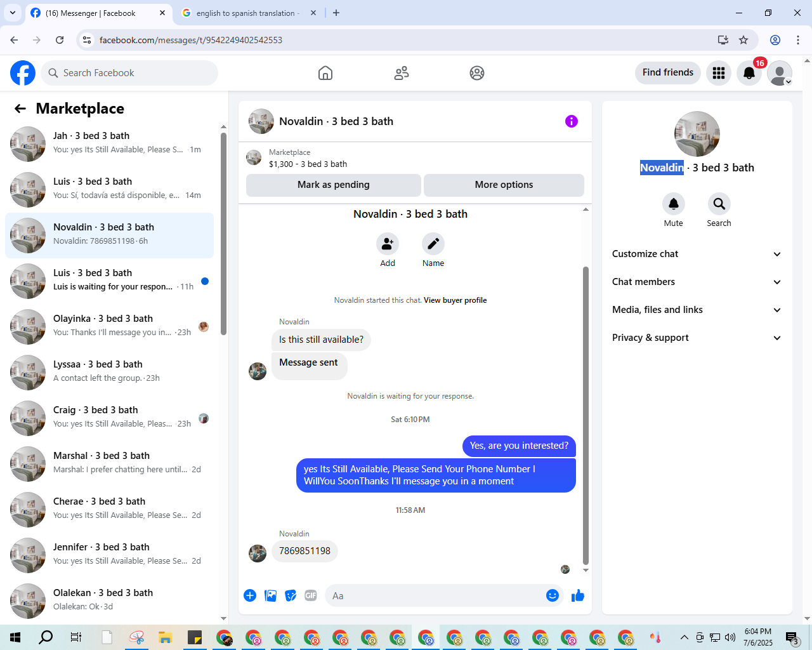Focus the Aa message input box

444,595
